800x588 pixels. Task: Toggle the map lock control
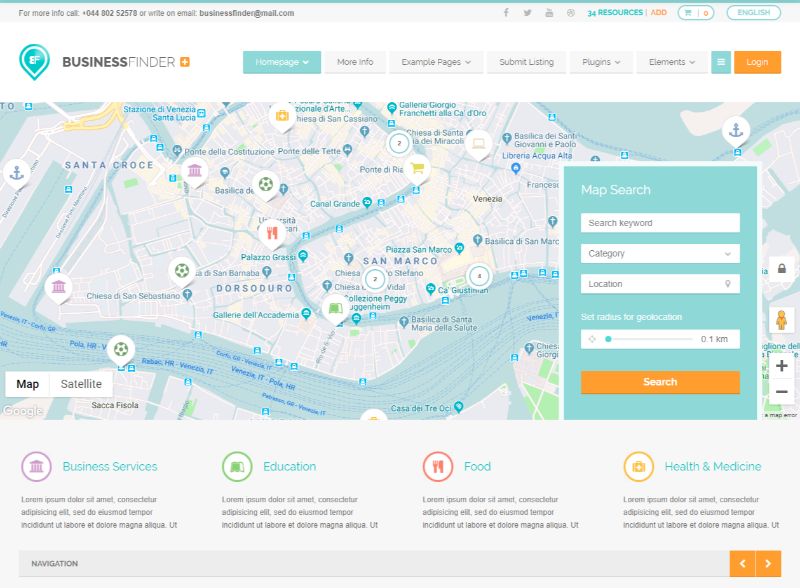pyautogui.click(x=783, y=268)
